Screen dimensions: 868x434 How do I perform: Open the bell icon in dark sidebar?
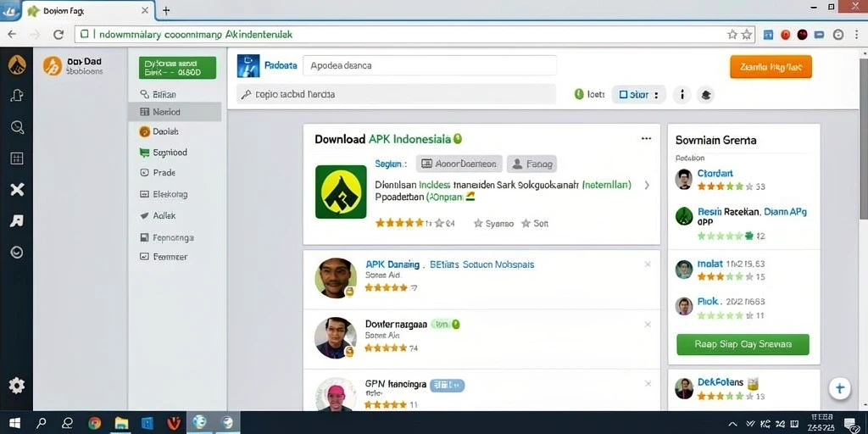[x=17, y=96]
